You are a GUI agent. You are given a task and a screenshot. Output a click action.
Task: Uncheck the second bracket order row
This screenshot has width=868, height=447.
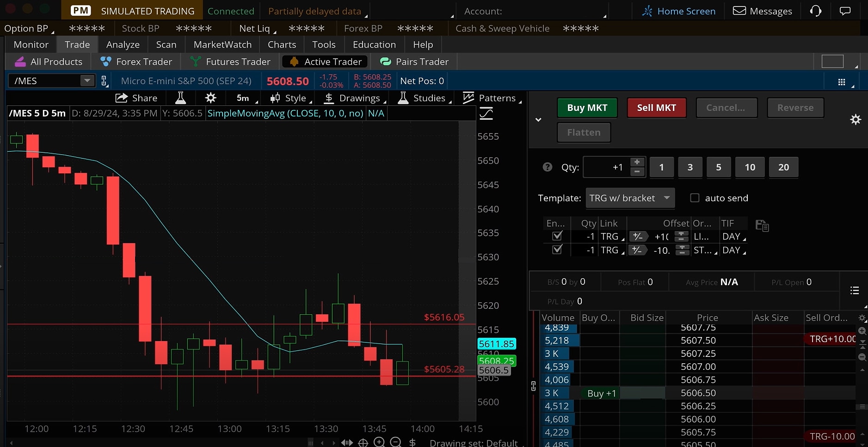[x=557, y=250]
